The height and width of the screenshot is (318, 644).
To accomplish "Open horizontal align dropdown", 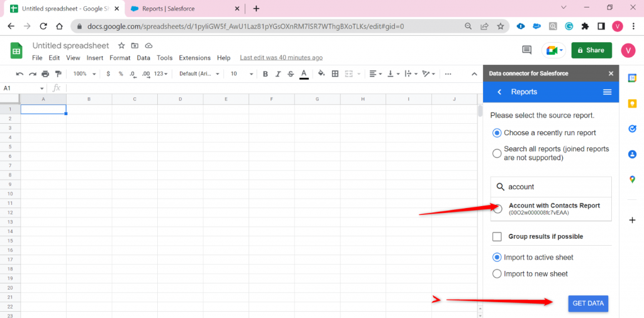I will pyautogui.click(x=375, y=74).
